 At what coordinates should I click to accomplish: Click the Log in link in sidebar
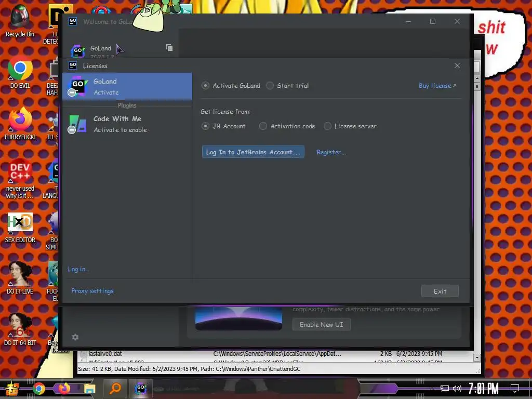pos(78,269)
